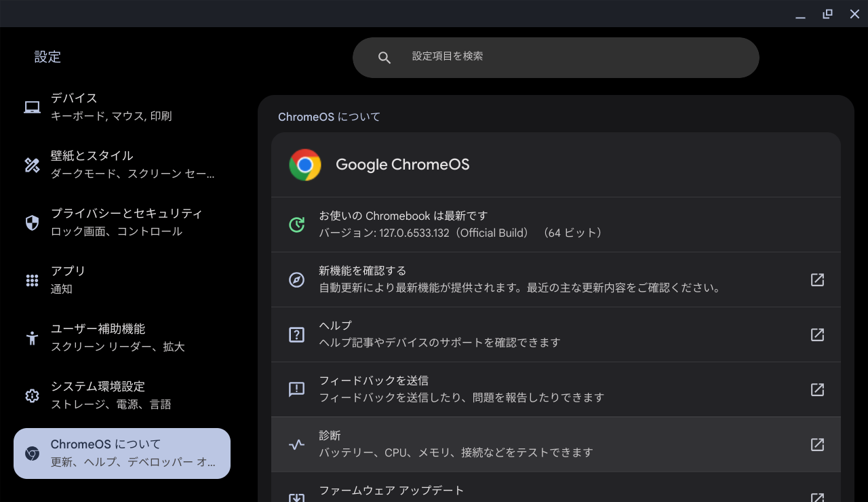
Task: Click the フィードバックを送信 exclamation icon
Action: point(296,389)
